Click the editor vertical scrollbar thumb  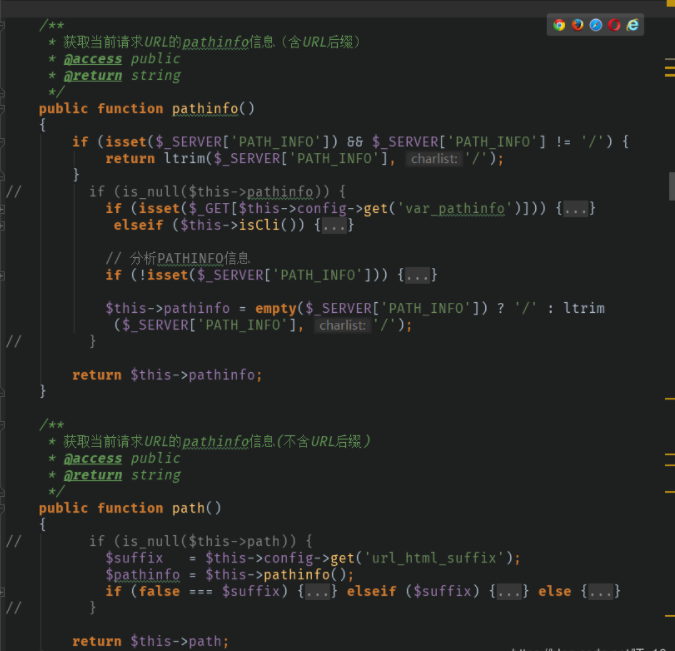pyautogui.click(x=672, y=186)
